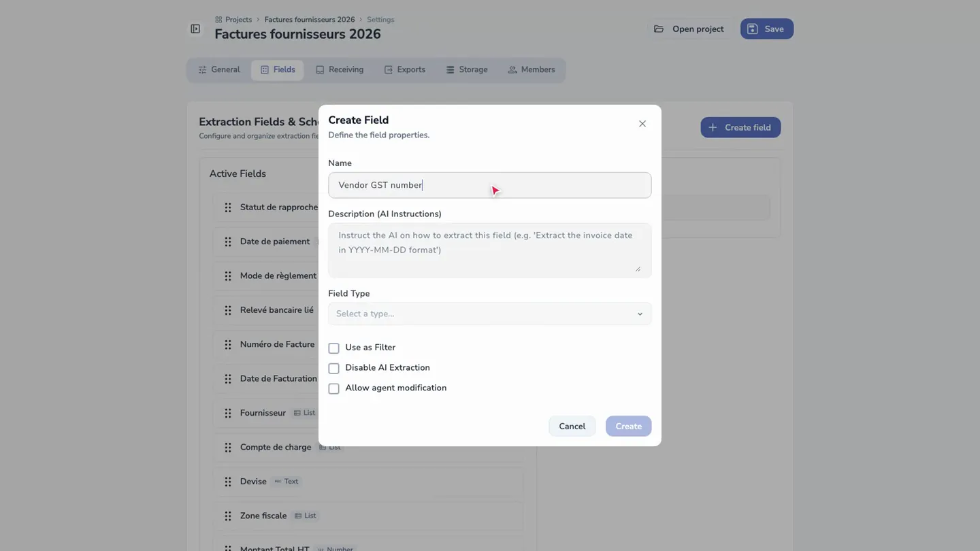Click the Compte de charge field name

click(x=276, y=448)
